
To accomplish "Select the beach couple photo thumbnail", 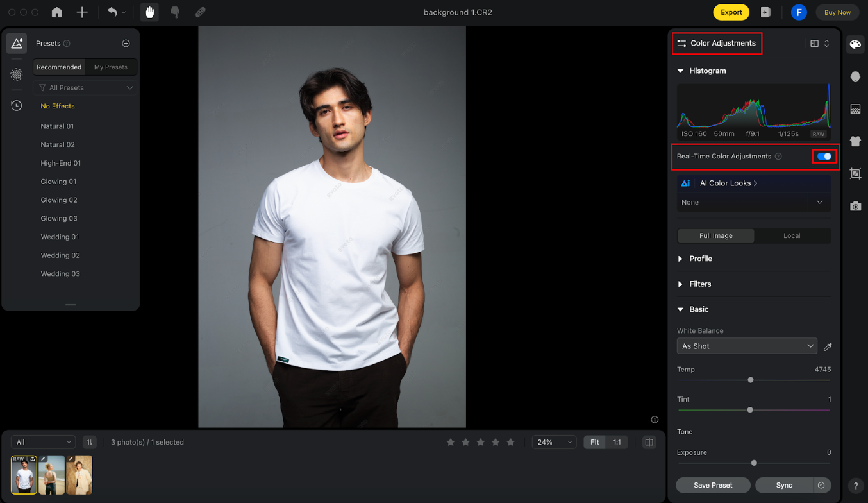I will (51, 475).
